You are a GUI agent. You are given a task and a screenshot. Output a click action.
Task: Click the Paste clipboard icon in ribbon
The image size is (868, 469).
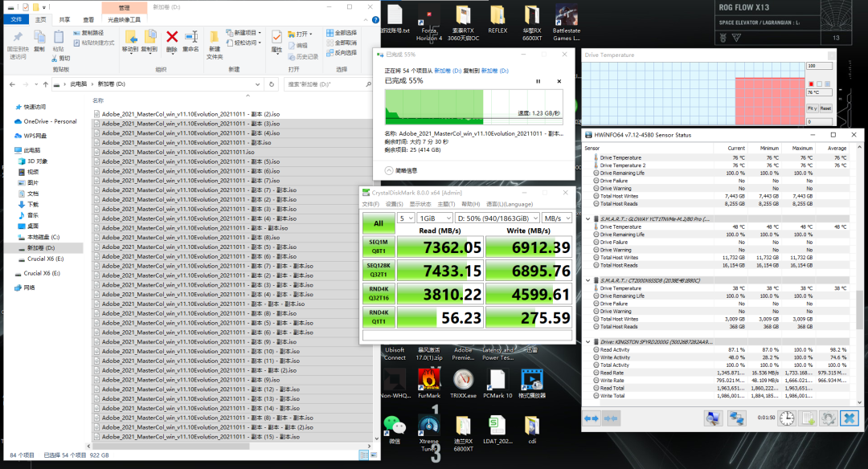point(58,37)
